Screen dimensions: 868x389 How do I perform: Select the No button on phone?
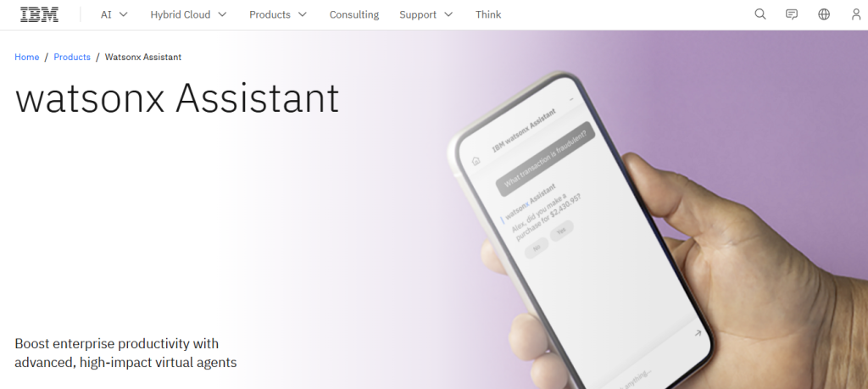coord(537,248)
